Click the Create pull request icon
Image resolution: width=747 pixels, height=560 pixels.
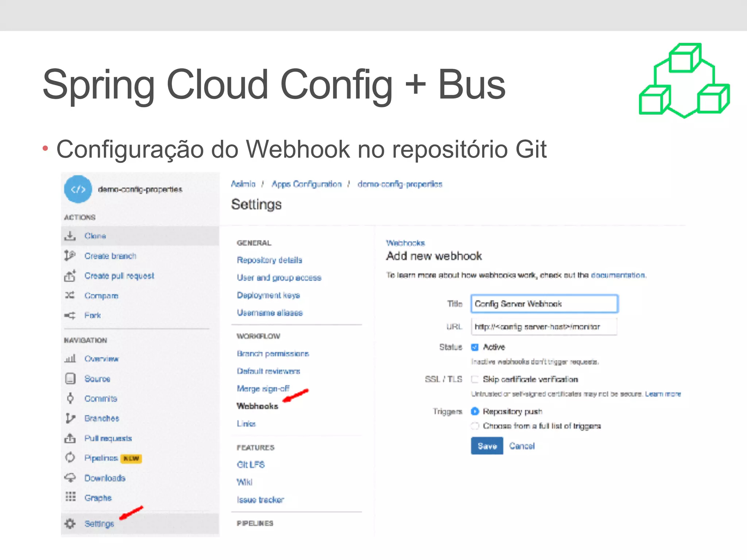[70, 276]
